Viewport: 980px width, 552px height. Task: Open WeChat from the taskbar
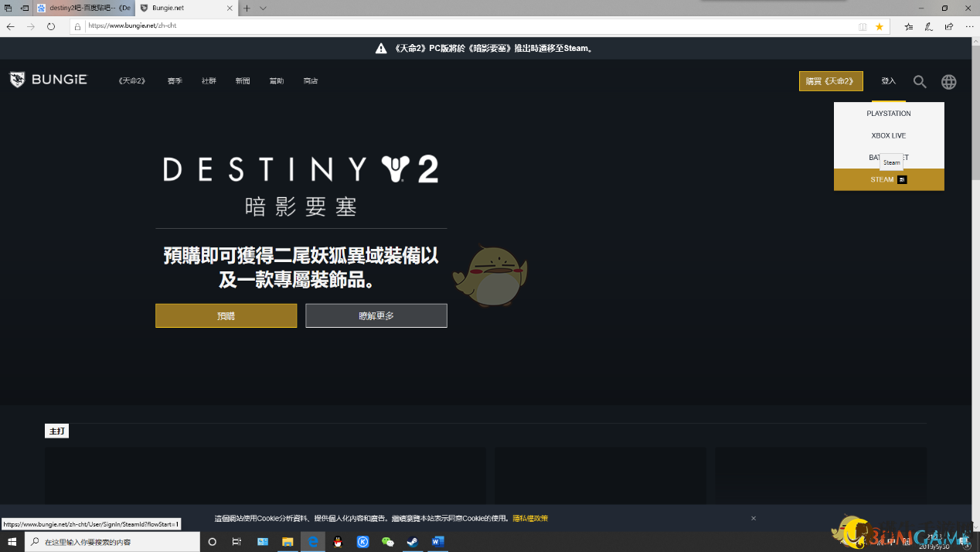(388, 542)
